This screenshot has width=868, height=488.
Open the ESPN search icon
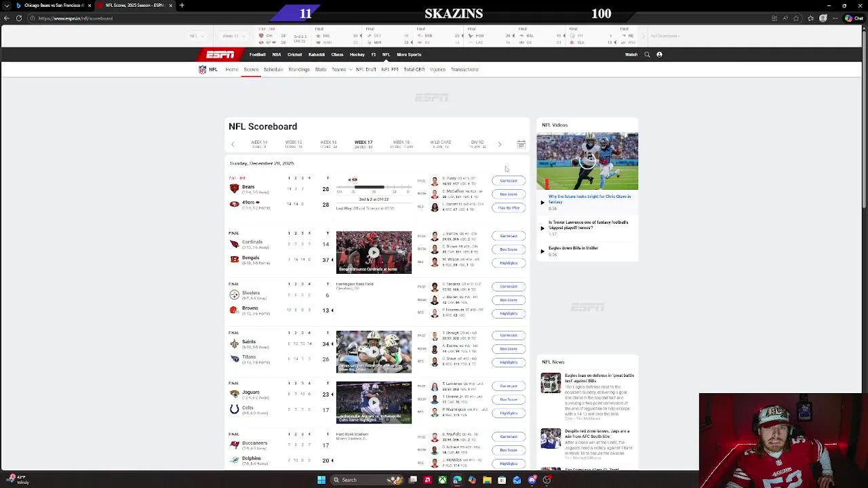coord(647,54)
